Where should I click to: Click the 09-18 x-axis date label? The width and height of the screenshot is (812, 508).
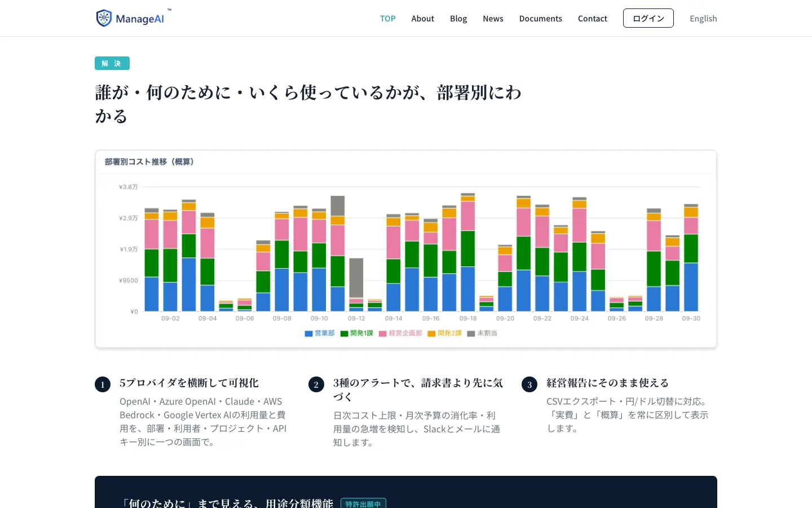[468, 318]
